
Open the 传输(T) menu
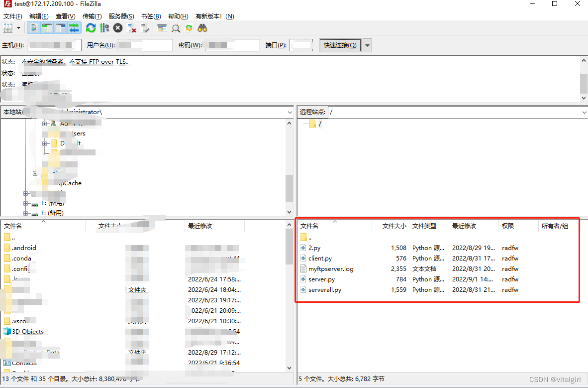click(92, 16)
